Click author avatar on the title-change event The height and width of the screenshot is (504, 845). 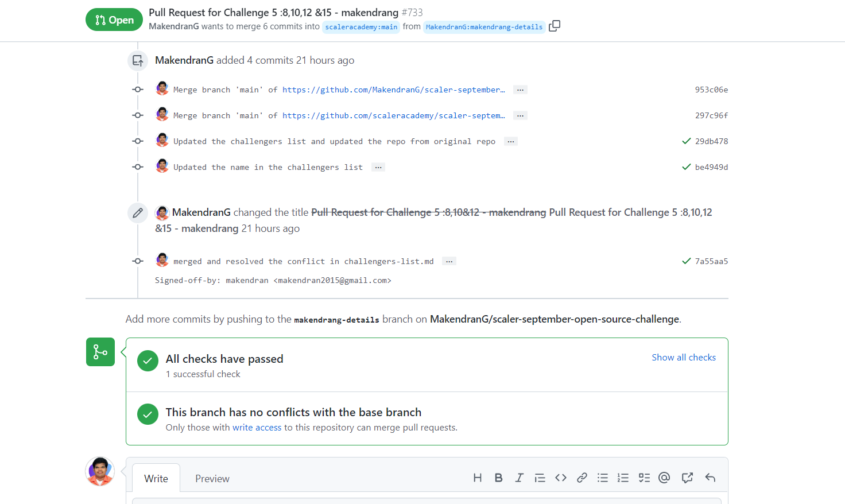click(x=162, y=213)
